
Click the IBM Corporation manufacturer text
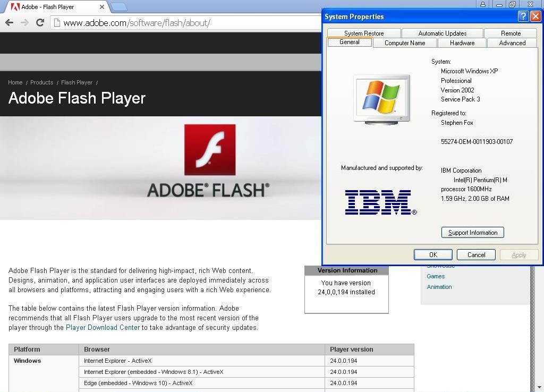[461, 171]
